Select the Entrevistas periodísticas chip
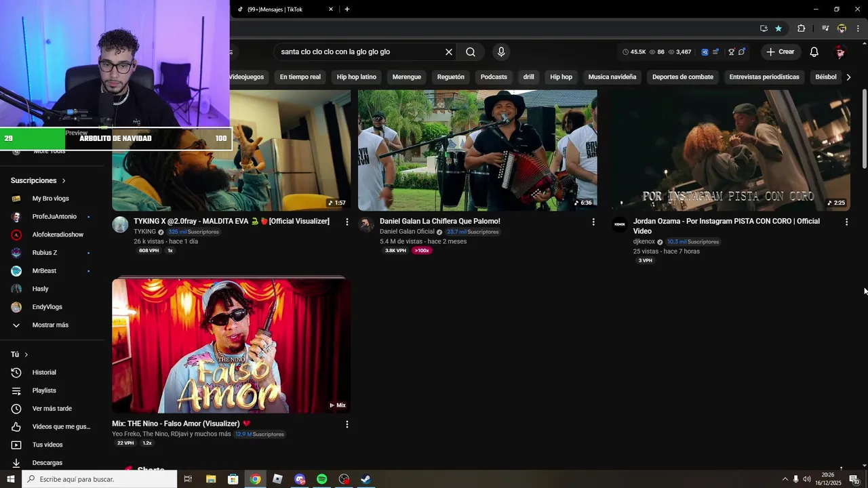Screen dimensions: 868x488 (764, 77)
